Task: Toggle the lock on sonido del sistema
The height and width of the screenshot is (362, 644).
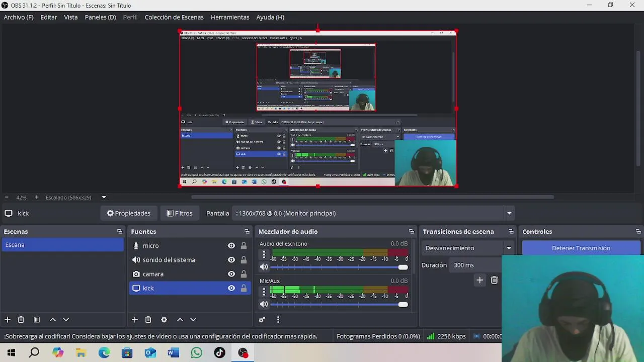Action: [244, 260]
